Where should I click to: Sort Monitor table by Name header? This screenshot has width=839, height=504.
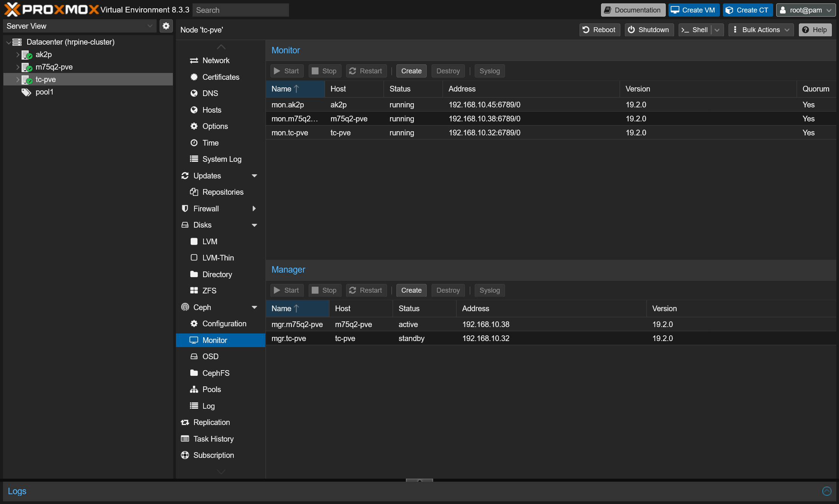click(x=295, y=89)
